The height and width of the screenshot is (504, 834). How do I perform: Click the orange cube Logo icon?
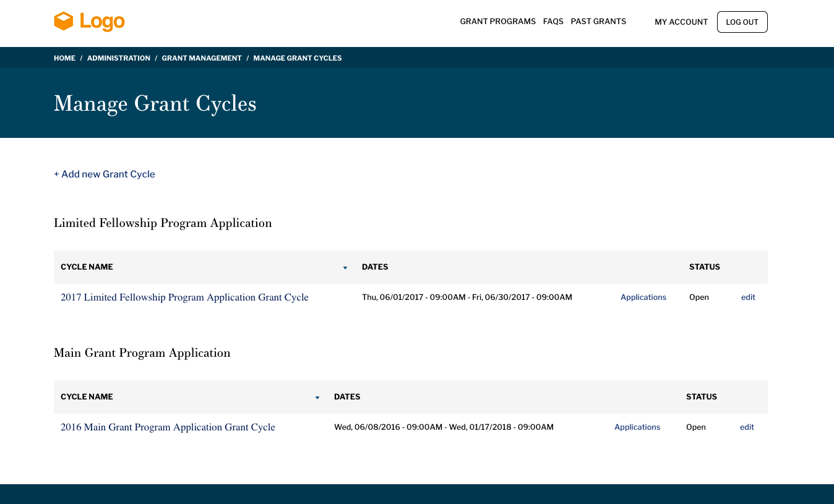[x=63, y=22]
